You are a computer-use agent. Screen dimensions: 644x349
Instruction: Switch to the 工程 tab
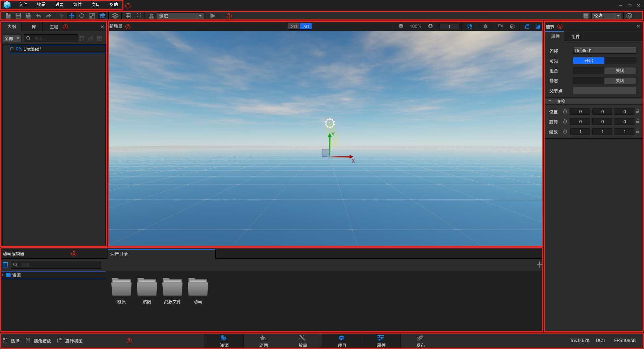(x=54, y=27)
